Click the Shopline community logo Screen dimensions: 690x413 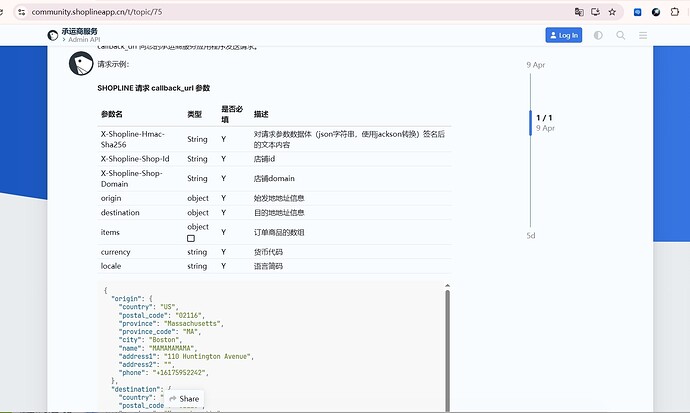click(53, 35)
